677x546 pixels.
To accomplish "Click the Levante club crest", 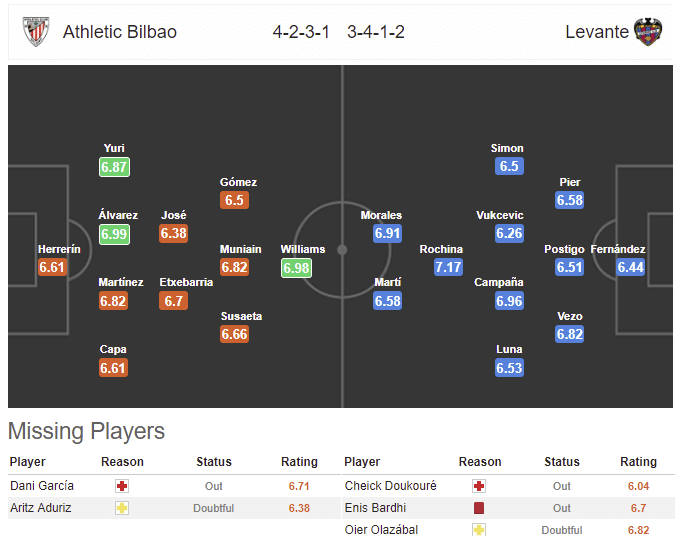I will (x=648, y=32).
